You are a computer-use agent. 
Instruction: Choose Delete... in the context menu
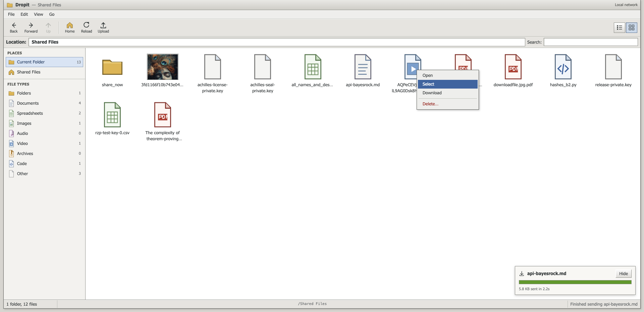coord(448,104)
